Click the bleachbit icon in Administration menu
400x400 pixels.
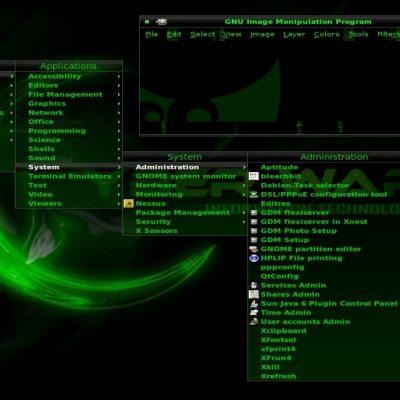click(254, 176)
